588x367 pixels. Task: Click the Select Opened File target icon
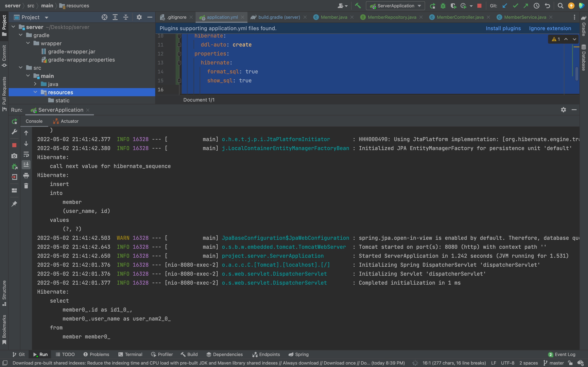tap(105, 17)
